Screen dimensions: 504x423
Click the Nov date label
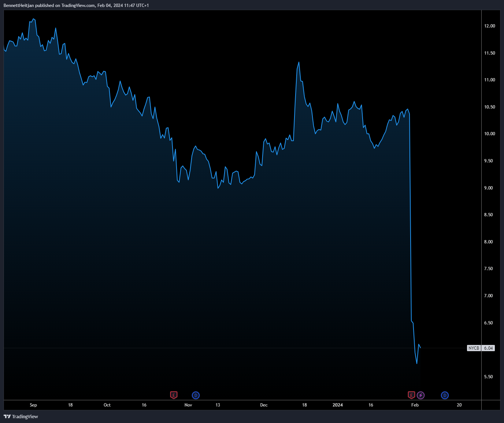coord(188,405)
